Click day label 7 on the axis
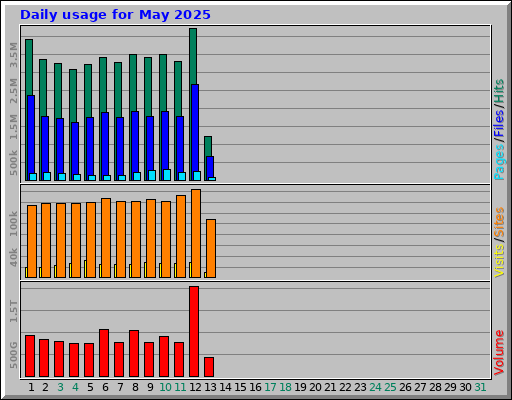The image size is (512, 400). point(120,387)
